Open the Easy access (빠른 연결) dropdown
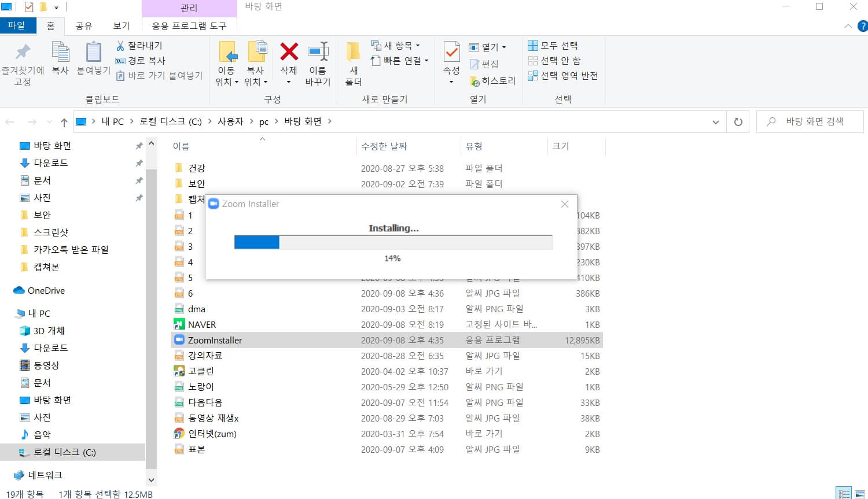Image resolution: width=868 pixels, height=499 pixels. click(x=400, y=61)
